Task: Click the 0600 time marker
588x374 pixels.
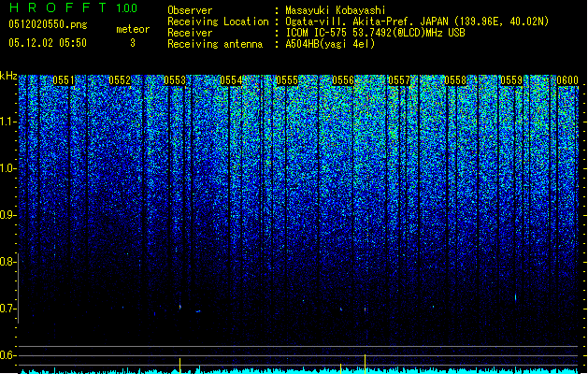Action: (567, 80)
